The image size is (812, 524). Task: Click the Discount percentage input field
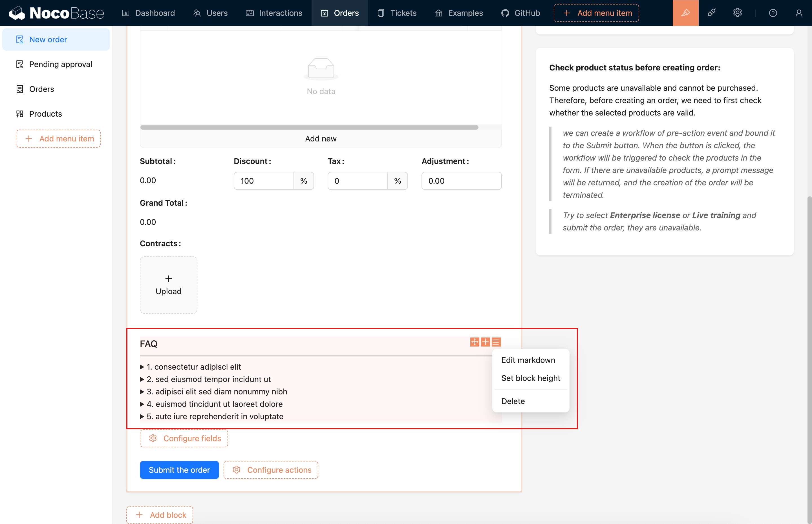tap(264, 181)
